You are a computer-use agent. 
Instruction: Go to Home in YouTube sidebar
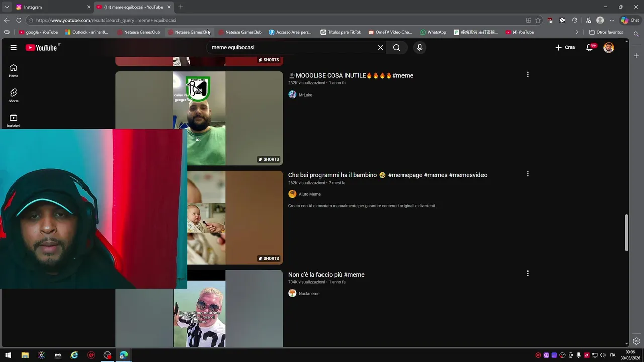[14, 71]
